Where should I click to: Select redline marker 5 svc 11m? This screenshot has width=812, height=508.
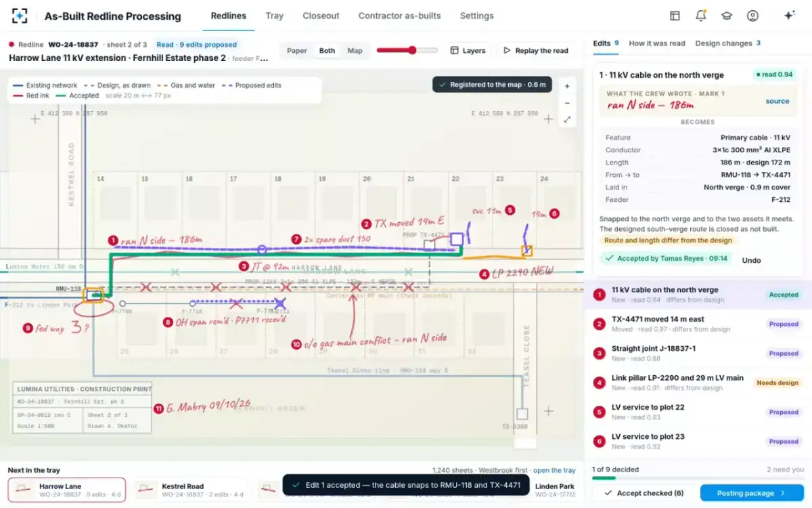pos(510,211)
